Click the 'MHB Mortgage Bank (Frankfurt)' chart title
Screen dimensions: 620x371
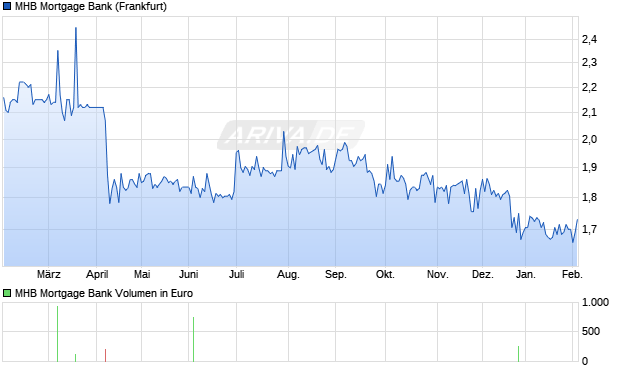pos(91,6)
